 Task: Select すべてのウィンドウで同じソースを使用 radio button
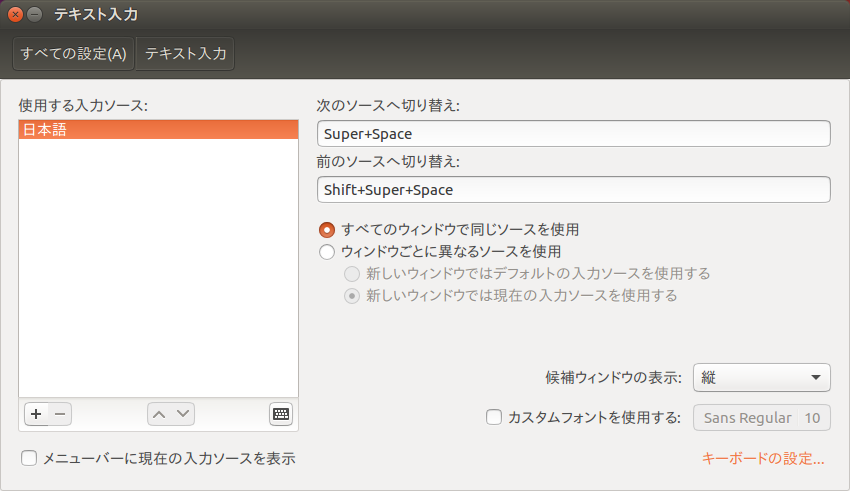click(x=327, y=229)
